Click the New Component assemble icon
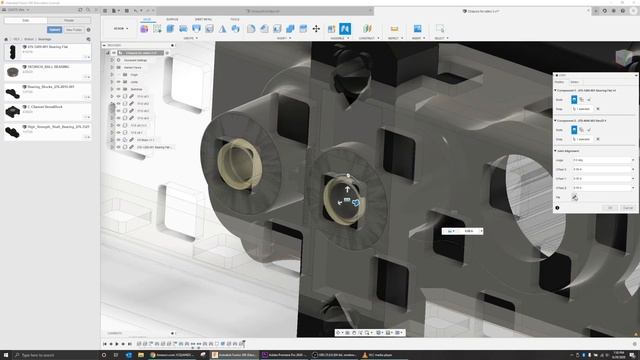Screen dimensions: 640x360 point(332,29)
